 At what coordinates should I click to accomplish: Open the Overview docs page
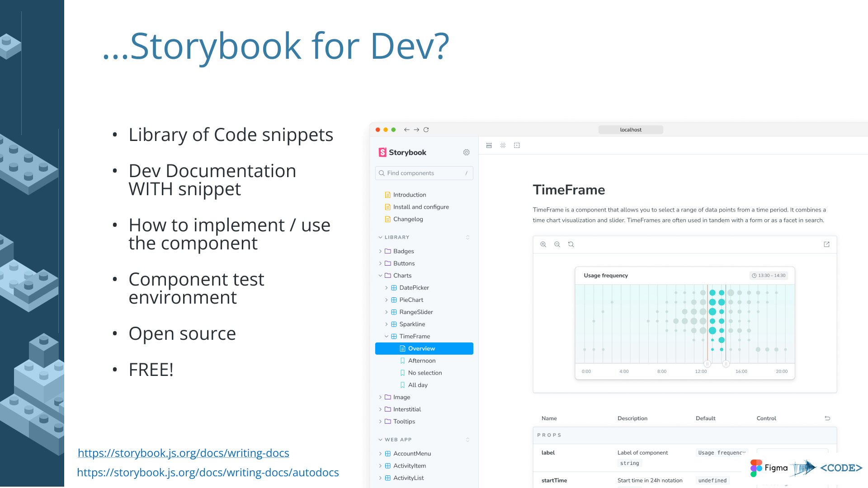(421, 348)
